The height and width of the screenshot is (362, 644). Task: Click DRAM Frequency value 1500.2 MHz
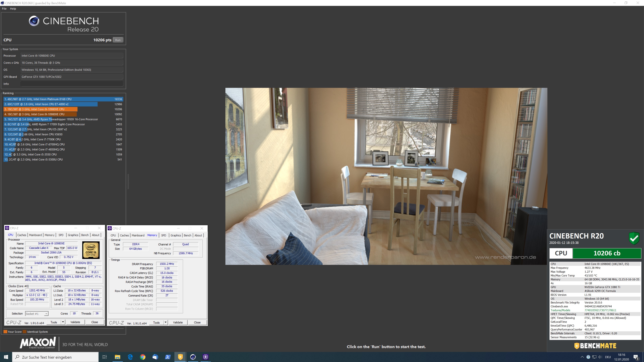click(167, 264)
